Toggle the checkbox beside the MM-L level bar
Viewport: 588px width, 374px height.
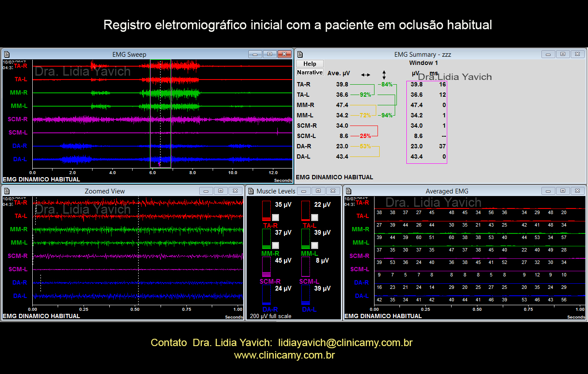click(315, 245)
